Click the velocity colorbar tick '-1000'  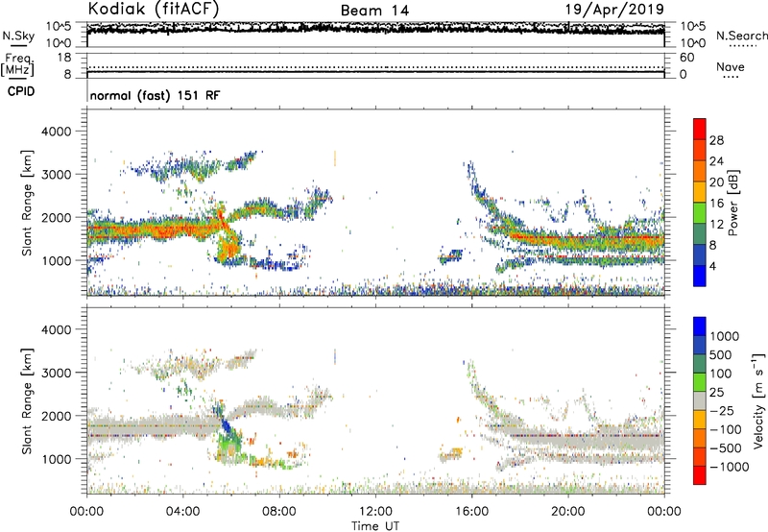729,467
